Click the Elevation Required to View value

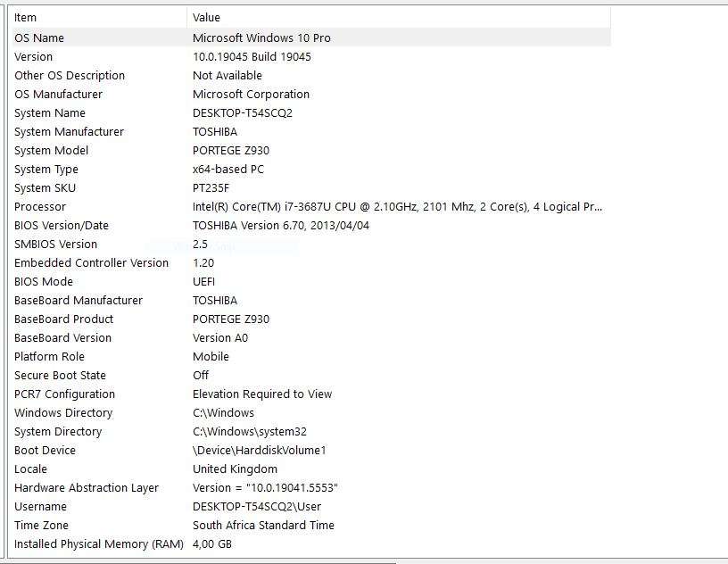point(261,394)
